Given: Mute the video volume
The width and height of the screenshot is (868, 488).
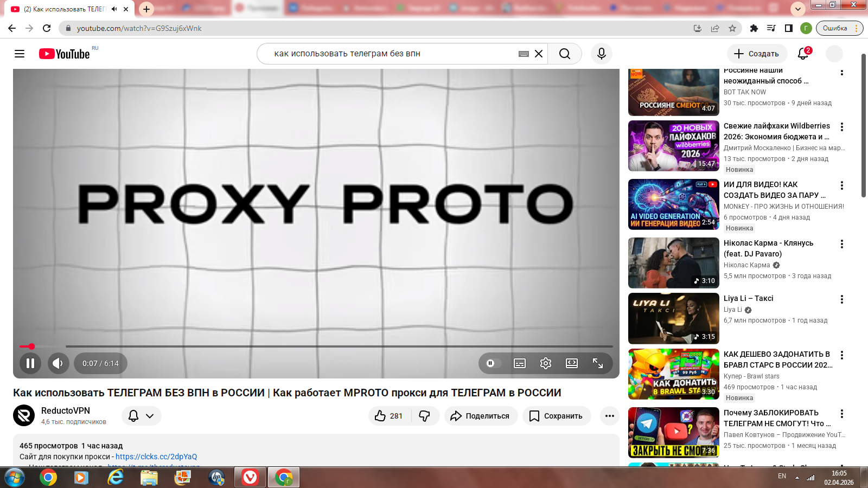Looking at the screenshot, I should click(x=58, y=363).
